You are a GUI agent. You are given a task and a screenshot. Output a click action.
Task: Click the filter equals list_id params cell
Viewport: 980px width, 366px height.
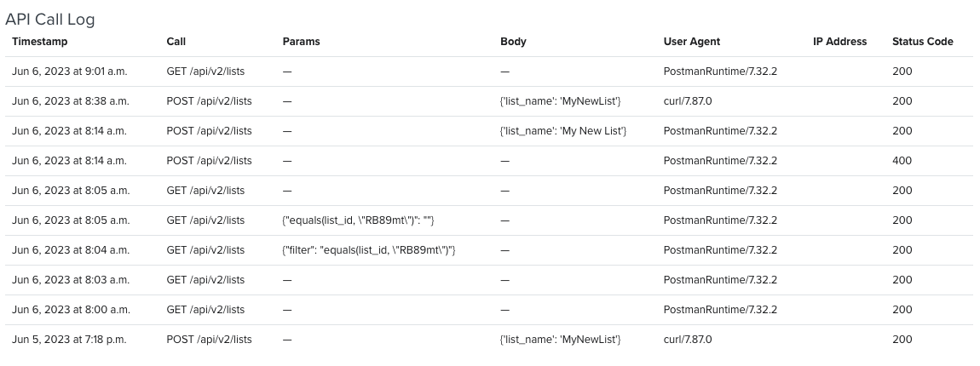point(369,250)
